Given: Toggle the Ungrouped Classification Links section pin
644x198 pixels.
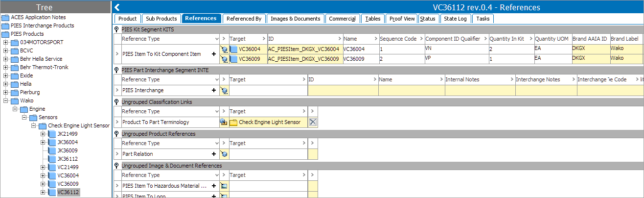Looking at the screenshot, I should 116,102.
